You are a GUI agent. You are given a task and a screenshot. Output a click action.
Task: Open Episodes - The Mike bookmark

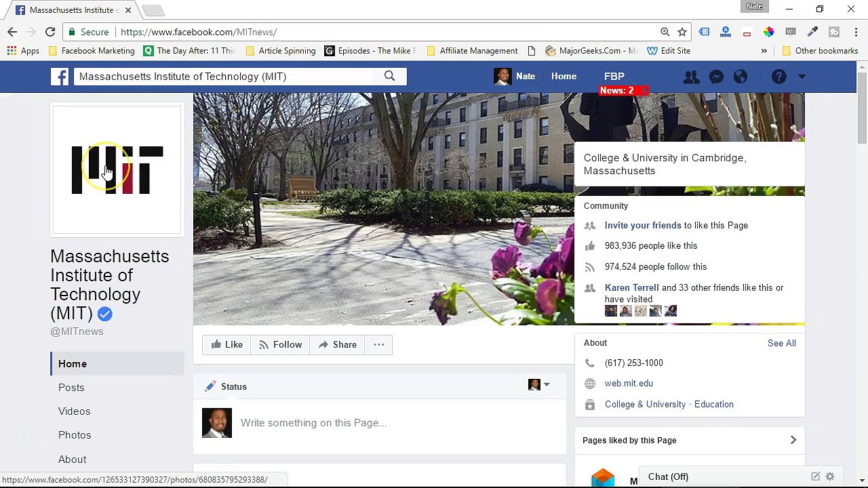pyautogui.click(x=371, y=51)
